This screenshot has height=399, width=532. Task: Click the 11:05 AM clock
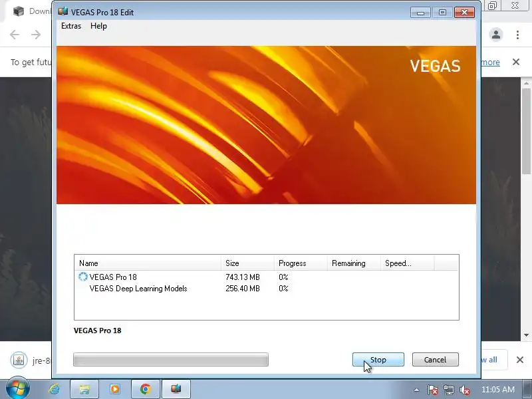[x=497, y=390]
